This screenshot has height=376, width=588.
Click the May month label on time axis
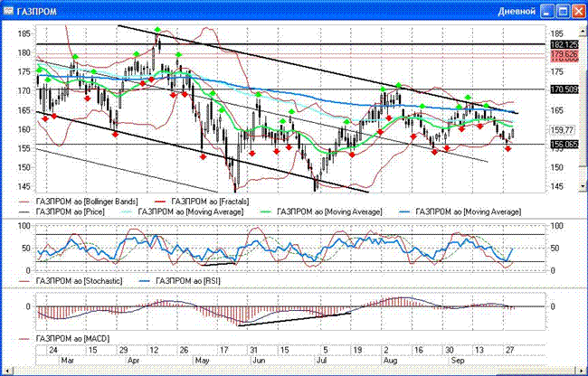coord(202,361)
